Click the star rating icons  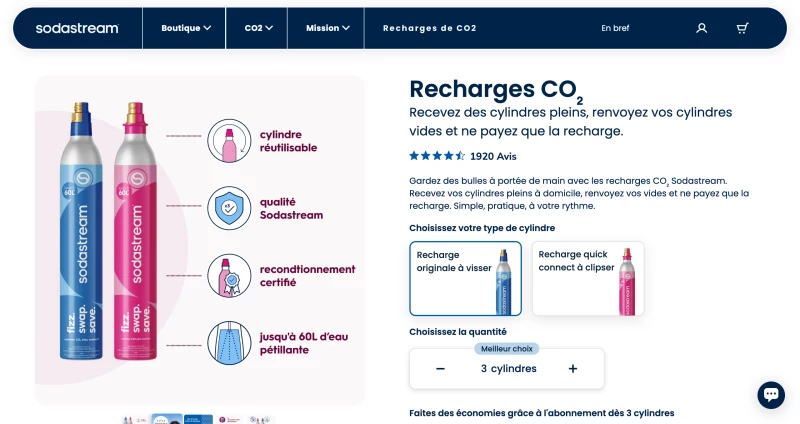(x=437, y=156)
